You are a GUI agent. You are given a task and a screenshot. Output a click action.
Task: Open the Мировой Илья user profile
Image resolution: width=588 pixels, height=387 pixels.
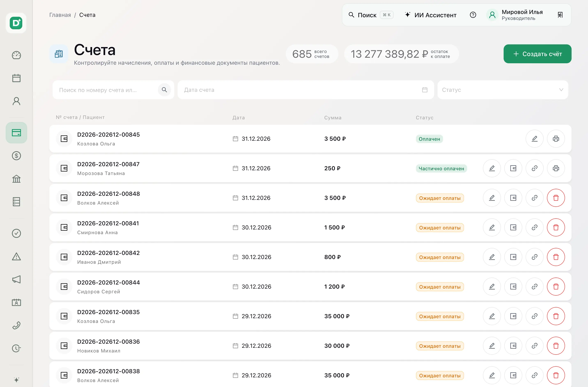pos(515,15)
